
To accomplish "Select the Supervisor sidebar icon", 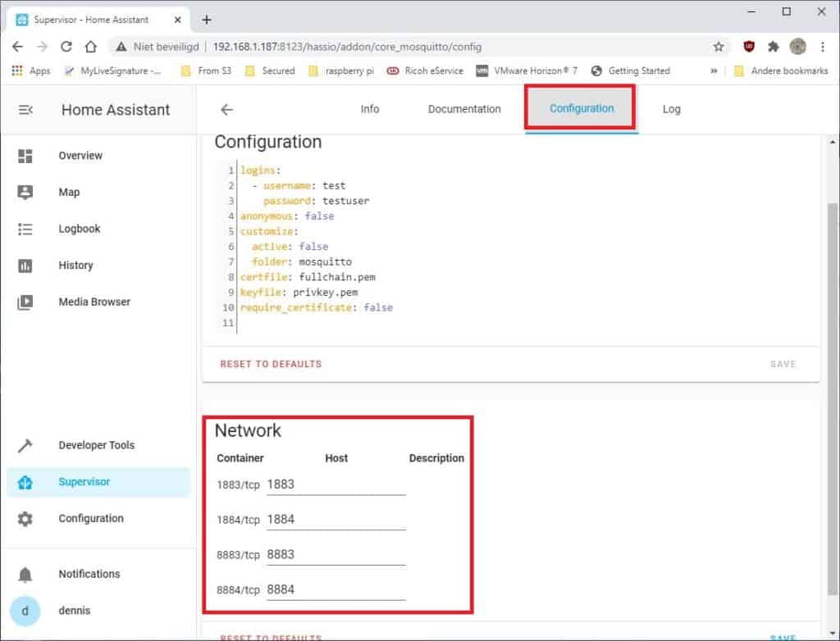I will pos(25,482).
